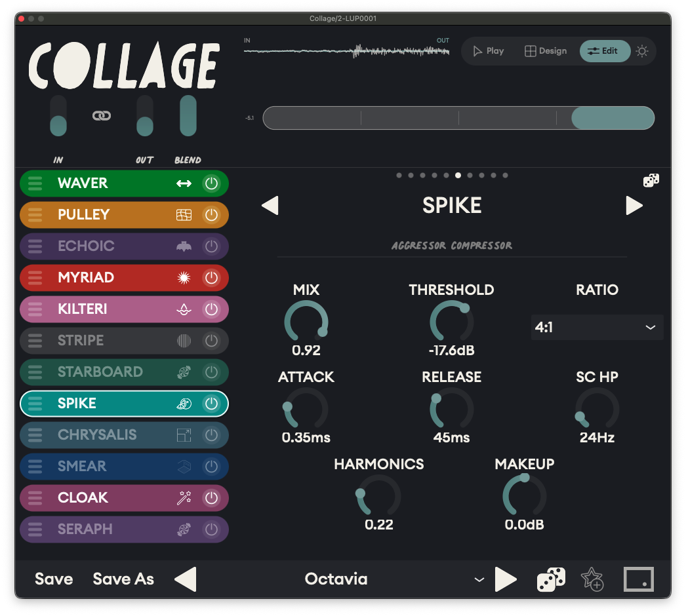This screenshot has height=616, width=686.
Task: Click the MYRIAD starburst icon
Action: click(184, 278)
